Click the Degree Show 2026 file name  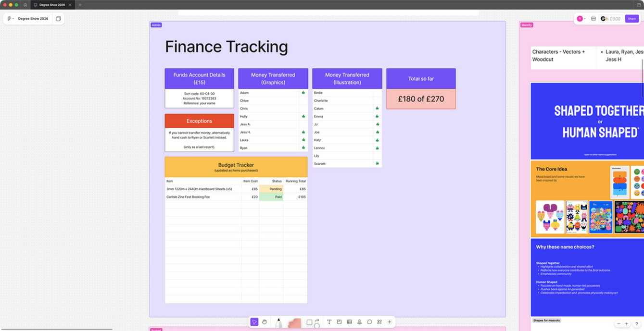coord(33,19)
